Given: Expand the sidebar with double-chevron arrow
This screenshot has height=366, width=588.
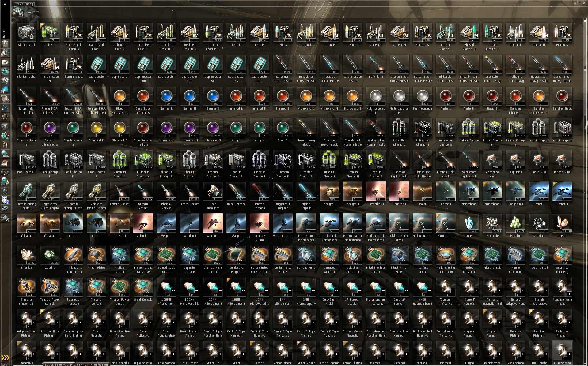Looking at the screenshot, I should coord(5,4).
